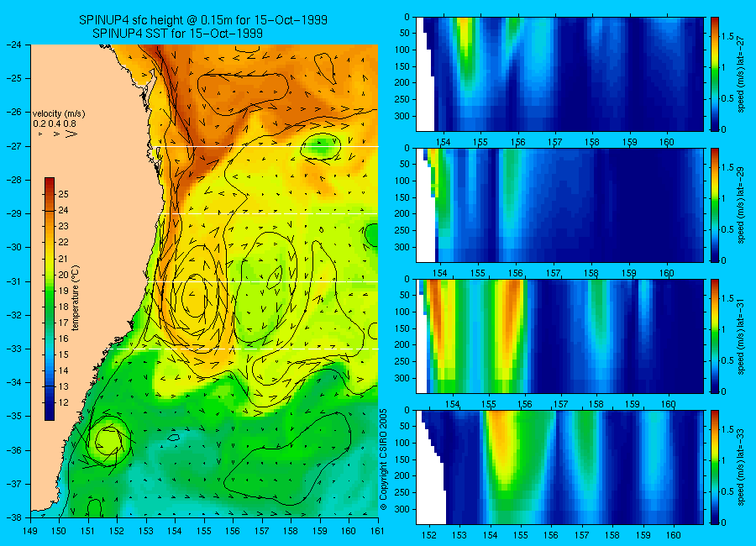Click the '161' longitude tick on the map
This screenshot has height=546, width=756.
click(x=377, y=531)
